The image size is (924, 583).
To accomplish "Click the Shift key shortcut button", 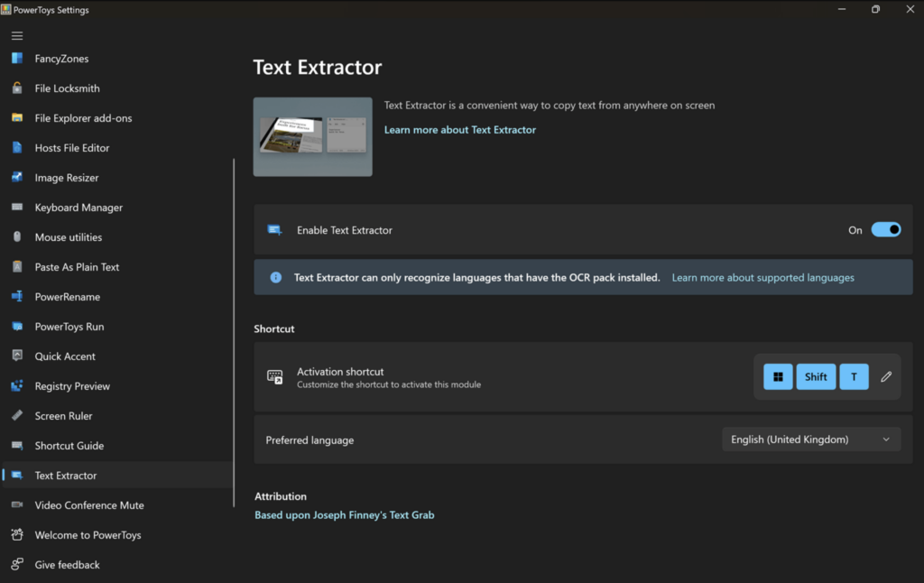I will (x=816, y=376).
